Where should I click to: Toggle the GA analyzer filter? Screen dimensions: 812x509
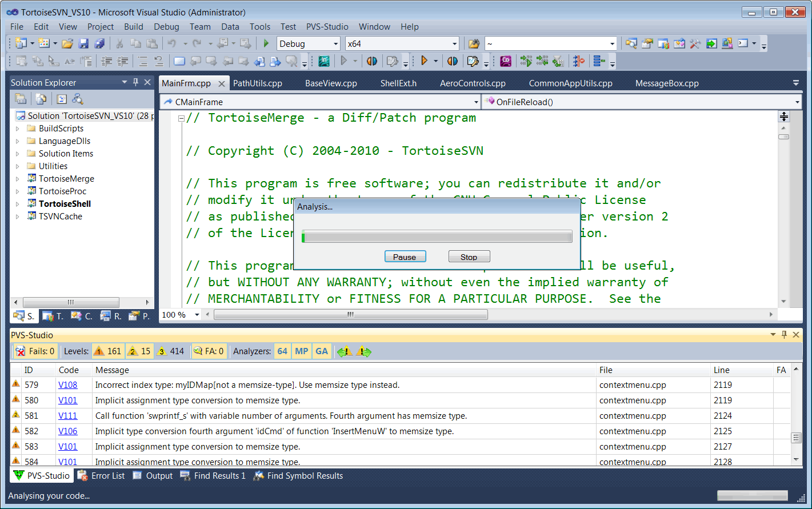point(322,351)
